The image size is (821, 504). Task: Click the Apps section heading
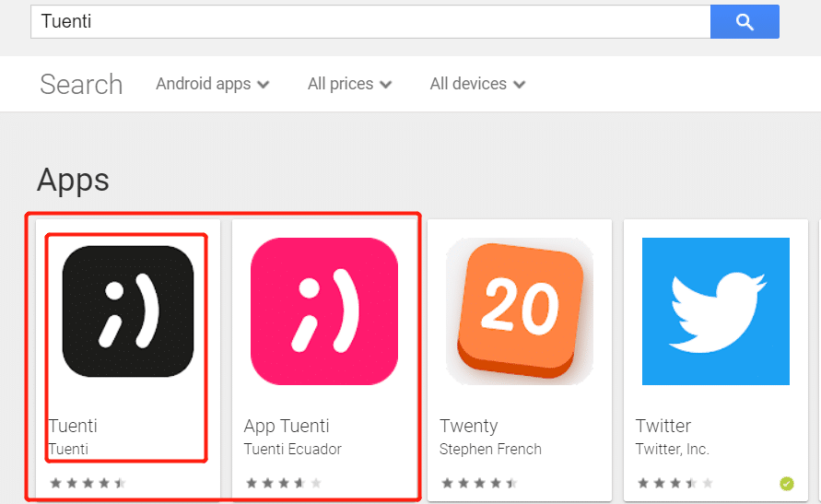pyautogui.click(x=74, y=181)
